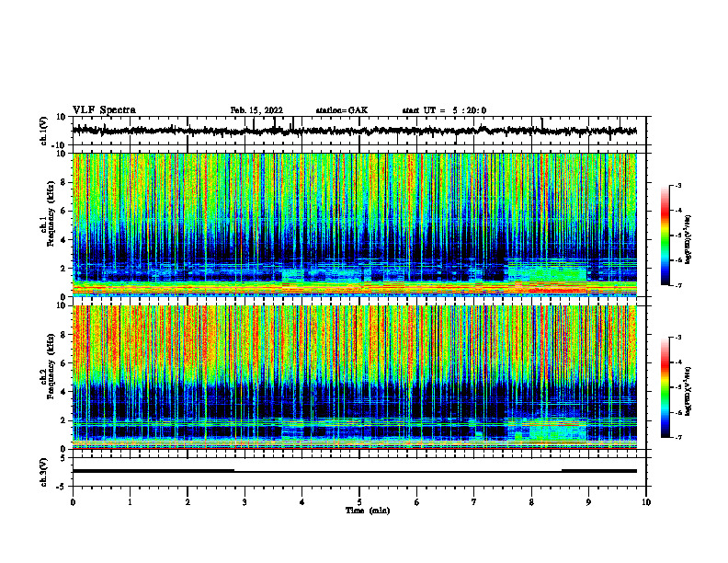Viewport: 728px width, 563px height.
Task: Click time axis tick label "7"
Action: click(x=474, y=502)
